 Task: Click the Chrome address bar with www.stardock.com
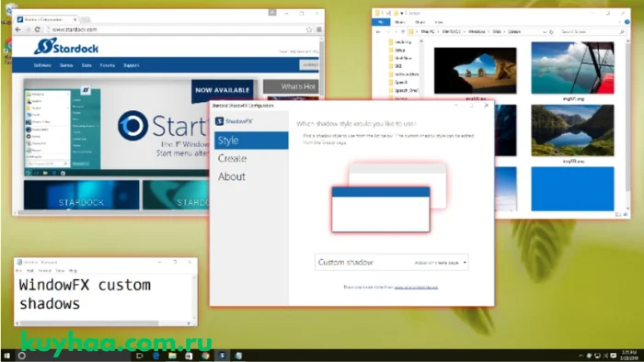[x=175, y=29]
